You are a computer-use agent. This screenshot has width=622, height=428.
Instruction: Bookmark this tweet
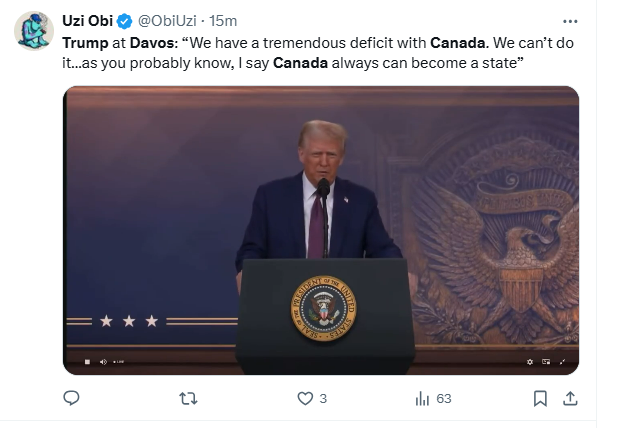[540, 398]
